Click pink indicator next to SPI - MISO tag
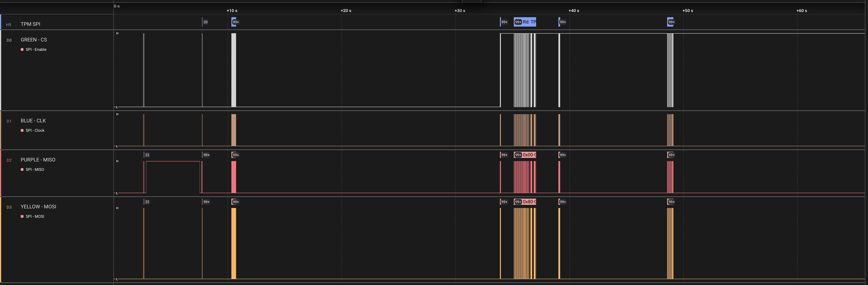This screenshot has width=868, height=285. coord(22,169)
